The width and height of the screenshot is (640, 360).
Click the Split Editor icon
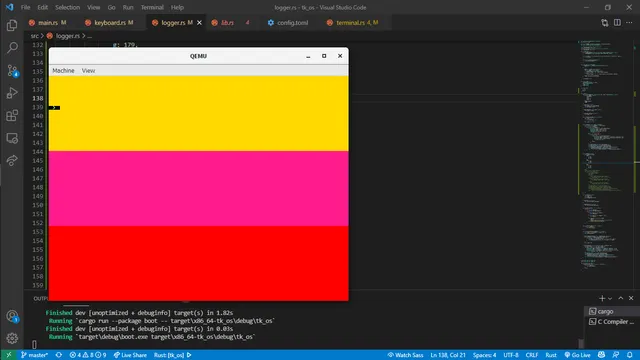coord(617,22)
